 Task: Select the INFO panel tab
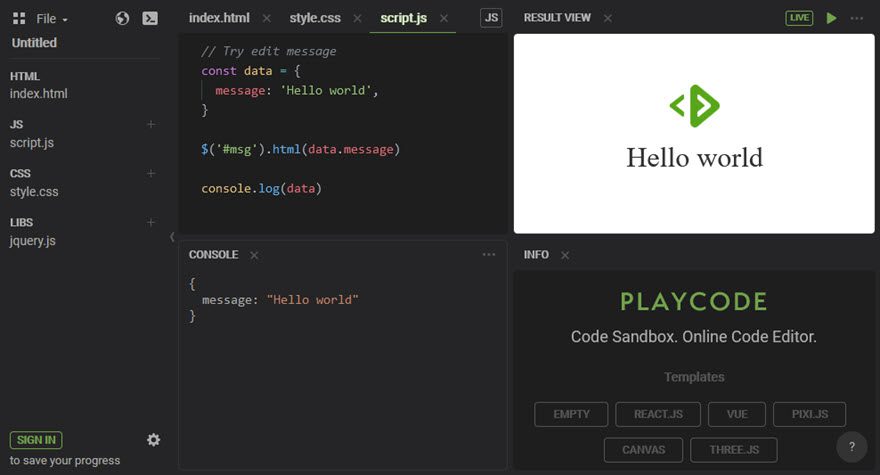click(536, 255)
